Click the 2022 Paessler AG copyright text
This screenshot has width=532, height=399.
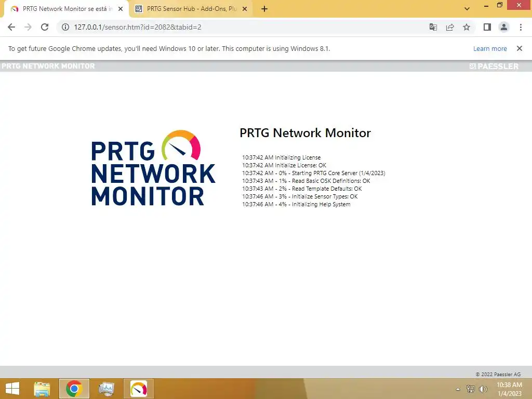click(498, 374)
